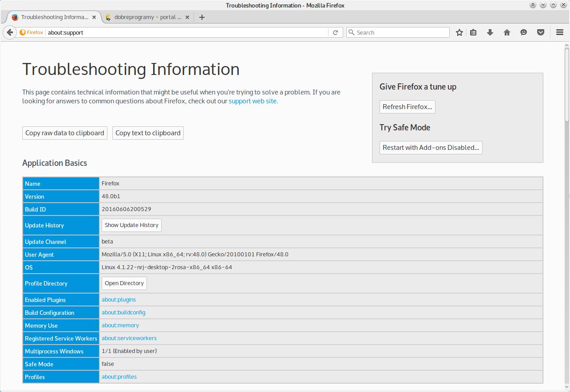Image resolution: width=570 pixels, height=392 pixels.
Task: Click the back arrow navigation button
Action: pos(10,32)
